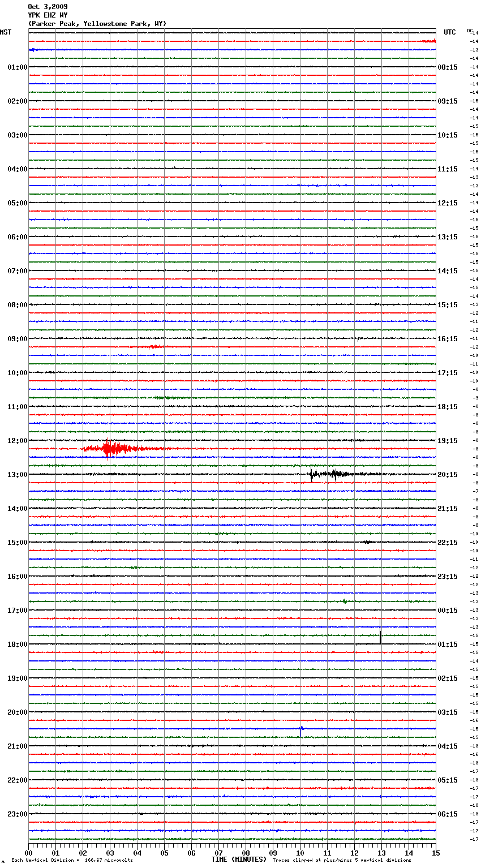Click the 13:15 UTC time label
Viewport: 481px width, 868px height.
tap(448, 237)
